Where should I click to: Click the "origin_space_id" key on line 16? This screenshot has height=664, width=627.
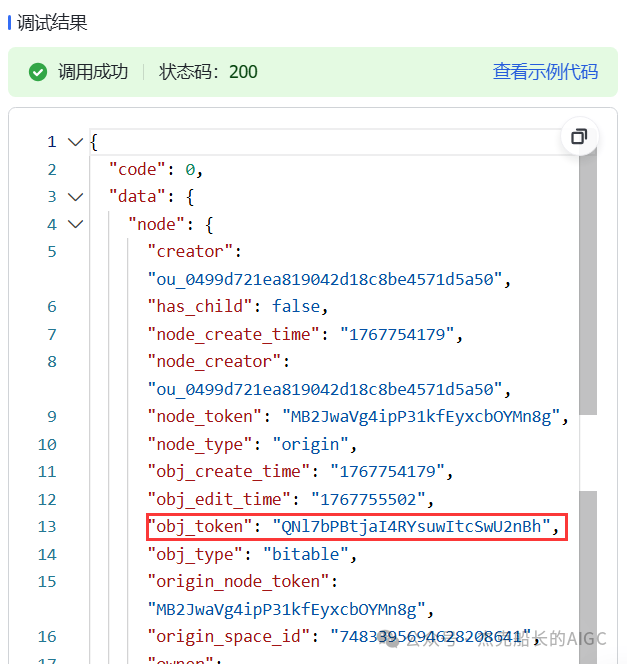tap(229, 636)
